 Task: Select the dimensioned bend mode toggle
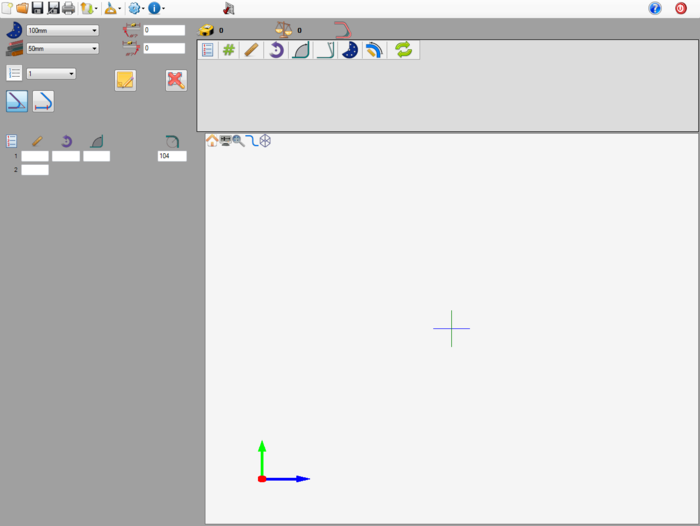(x=43, y=101)
